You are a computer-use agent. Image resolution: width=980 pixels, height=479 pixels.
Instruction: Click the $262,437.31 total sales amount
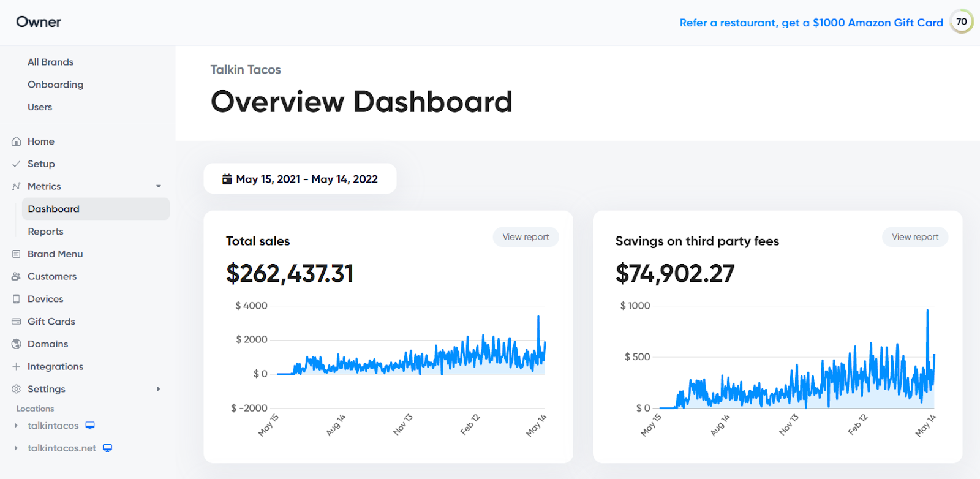click(290, 273)
